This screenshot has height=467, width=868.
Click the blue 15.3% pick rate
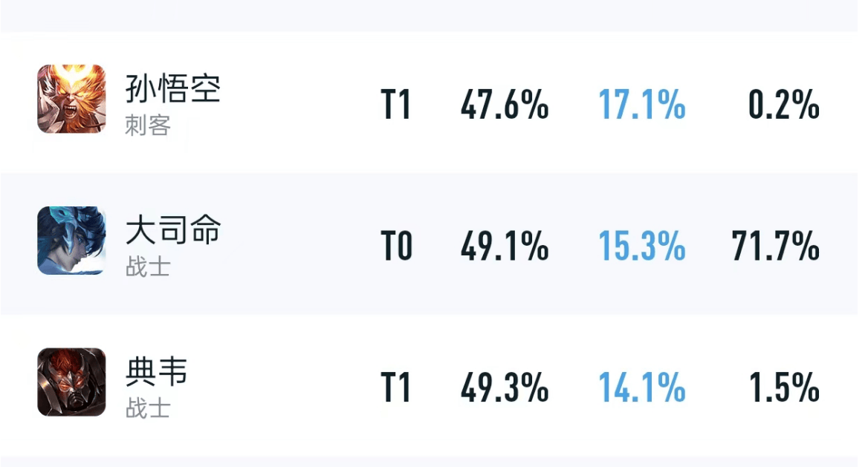point(642,246)
